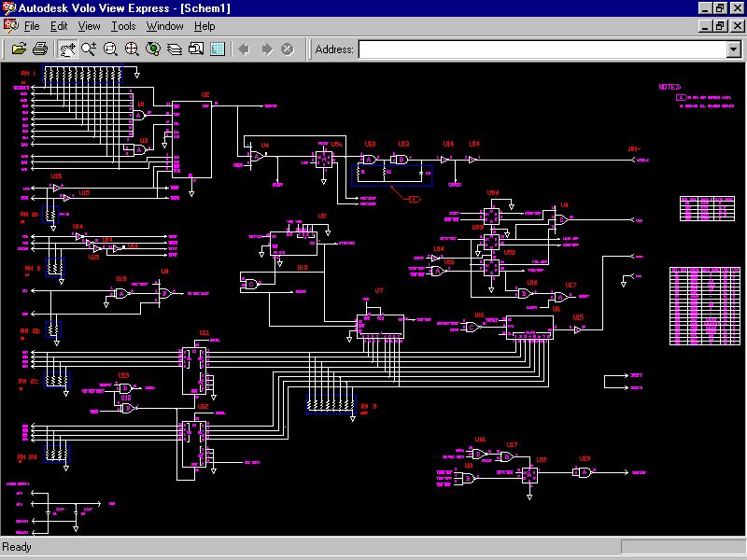Select the Pan hand tool
Screen dimensions: 747x560
67,49
